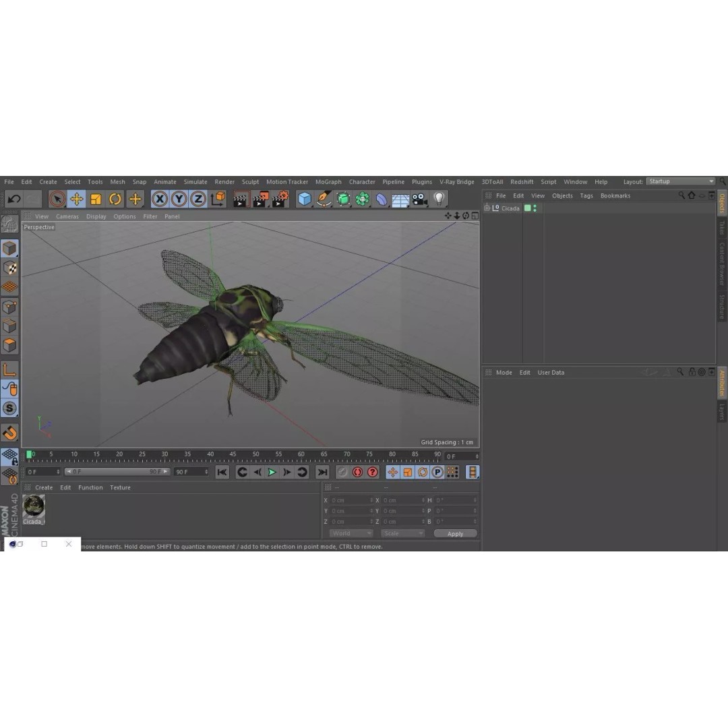
Task: Add a Floor environment object
Action: (x=400, y=200)
